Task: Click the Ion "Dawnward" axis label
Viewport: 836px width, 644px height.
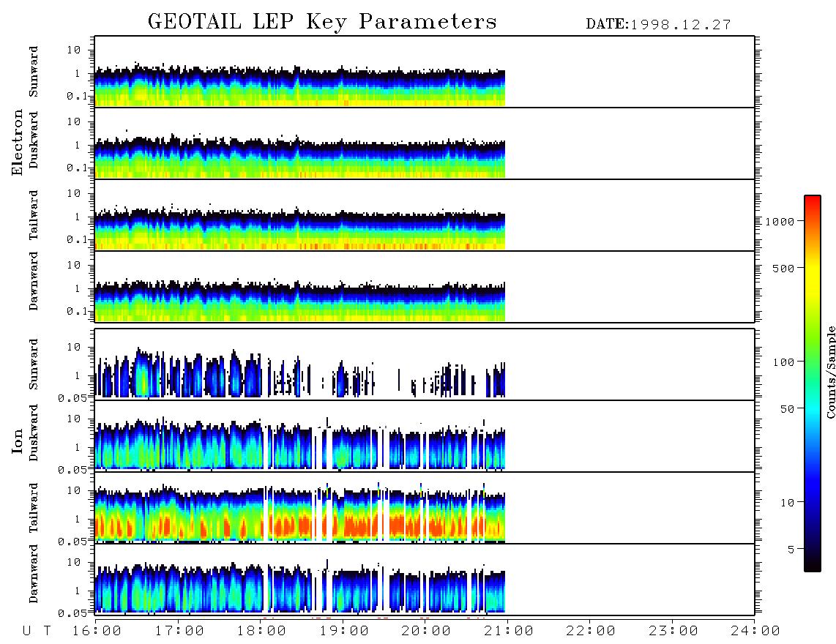Action: 34,573
